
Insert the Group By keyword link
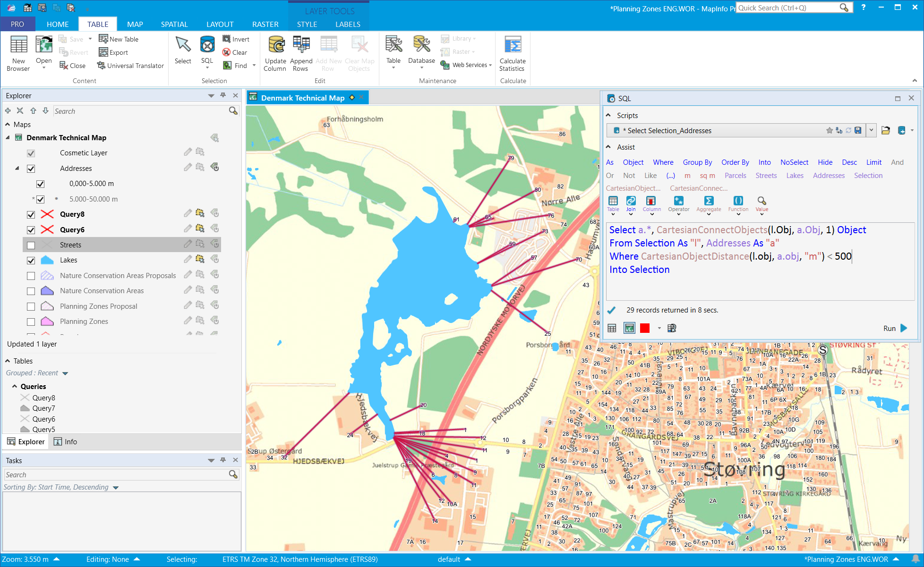(697, 162)
